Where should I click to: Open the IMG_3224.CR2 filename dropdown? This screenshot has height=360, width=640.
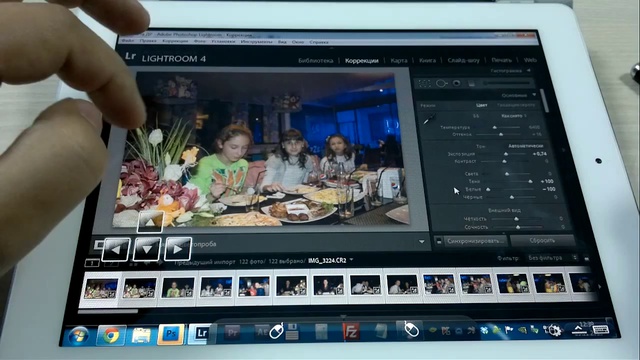(x=351, y=260)
